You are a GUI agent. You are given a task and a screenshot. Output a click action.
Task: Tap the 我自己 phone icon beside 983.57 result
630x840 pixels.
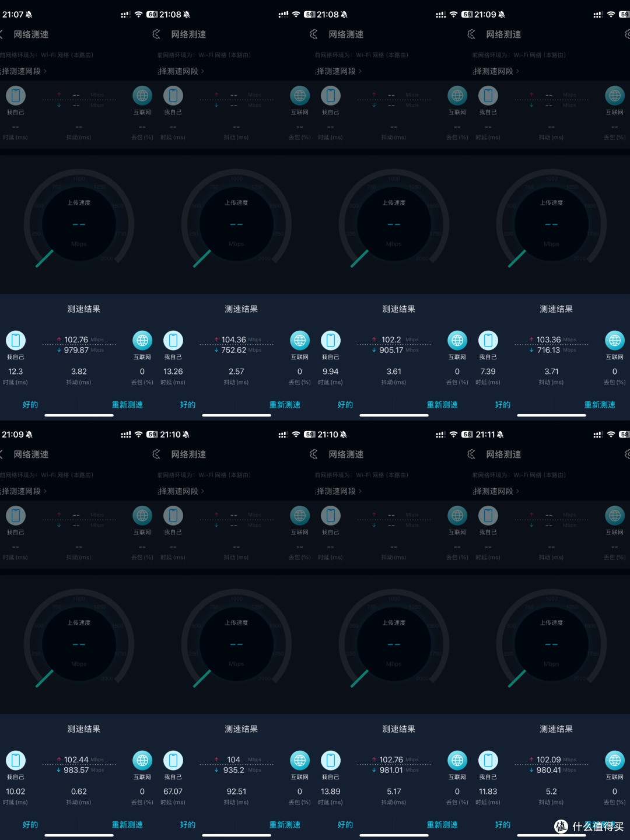pyautogui.click(x=16, y=760)
